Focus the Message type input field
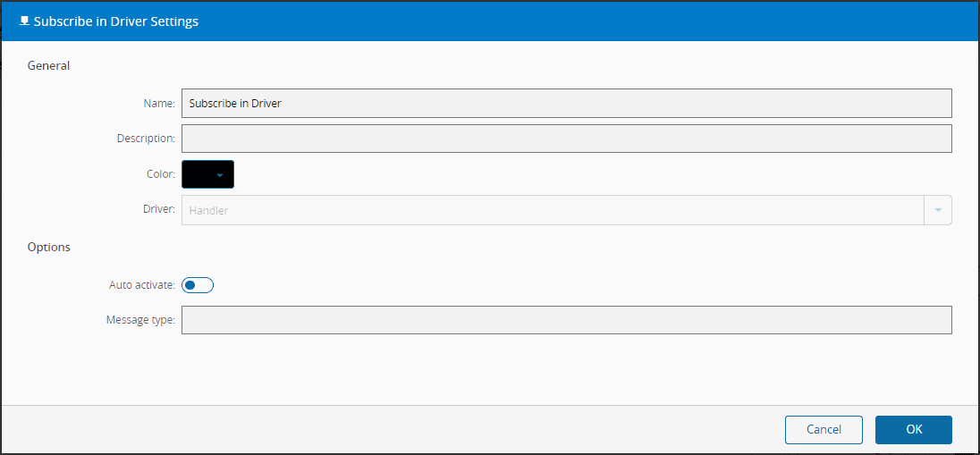The height and width of the screenshot is (455, 980). pos(566,320)
